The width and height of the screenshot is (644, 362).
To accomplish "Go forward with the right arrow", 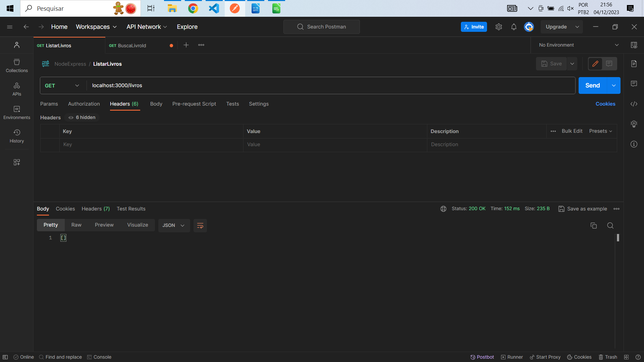I will (x=41, y=27).
